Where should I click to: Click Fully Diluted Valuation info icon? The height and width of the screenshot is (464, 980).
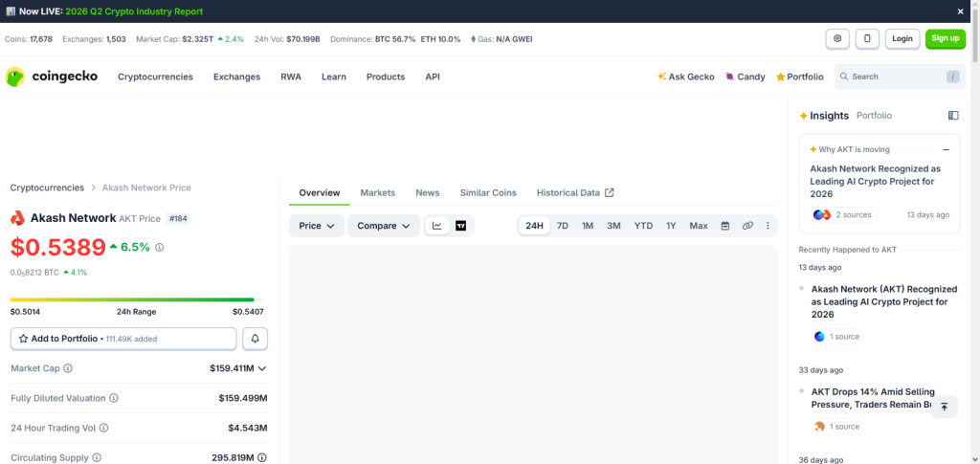click(x=115, y=398)
